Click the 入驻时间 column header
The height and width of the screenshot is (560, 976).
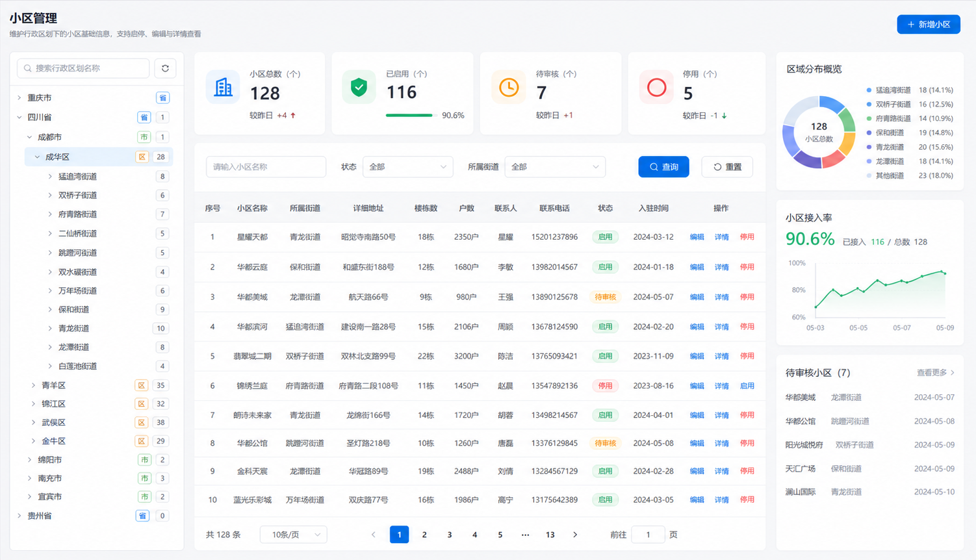tap(653, 209)
